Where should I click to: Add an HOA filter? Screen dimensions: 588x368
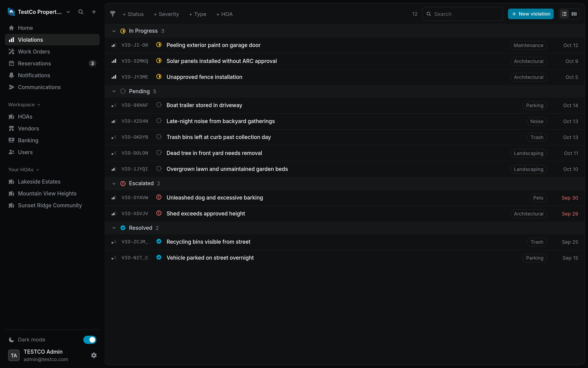[225, 14]
